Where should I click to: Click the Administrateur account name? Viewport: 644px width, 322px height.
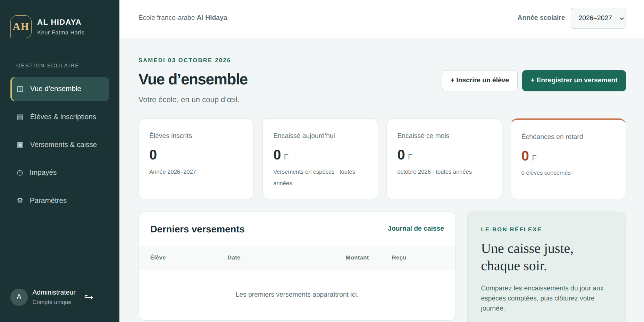pyautogui.click(x=54, y=292)
